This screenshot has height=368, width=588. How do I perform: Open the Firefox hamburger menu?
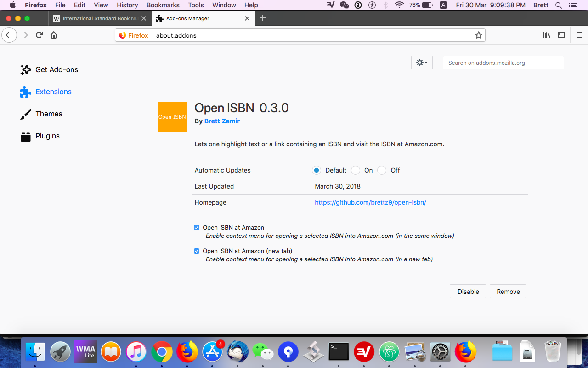[579, 35]
